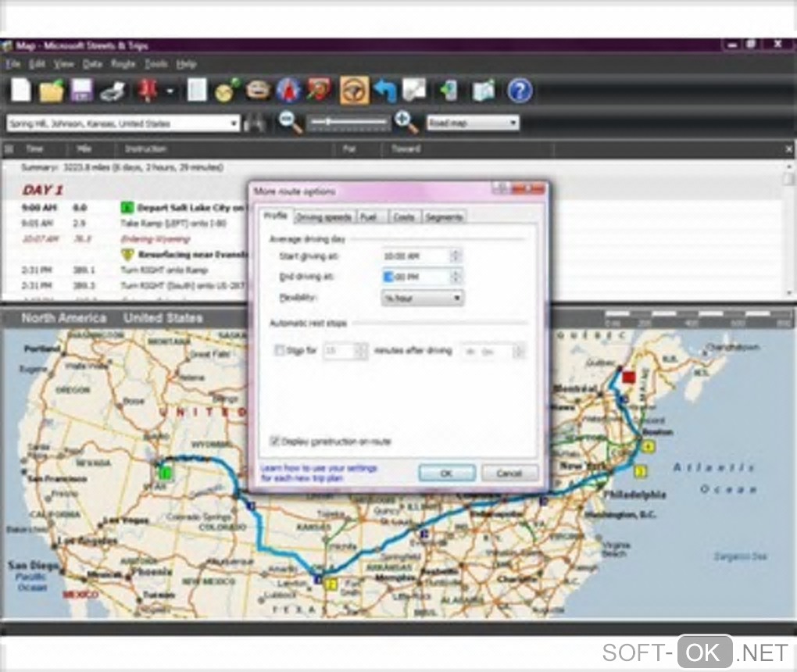Click the gray map thumbnail toolbar icon
Image resolution: width=797 pixels, height=672 pixels.
click(x=414, y=89)
